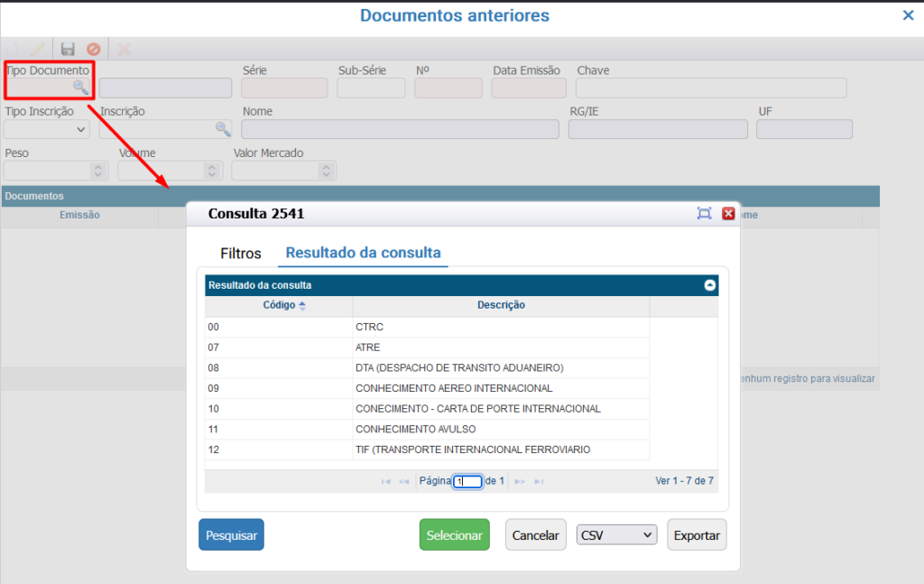Click the red X delete toolbar icon
This screenshot has height=584, width=924.
(124, 50)
